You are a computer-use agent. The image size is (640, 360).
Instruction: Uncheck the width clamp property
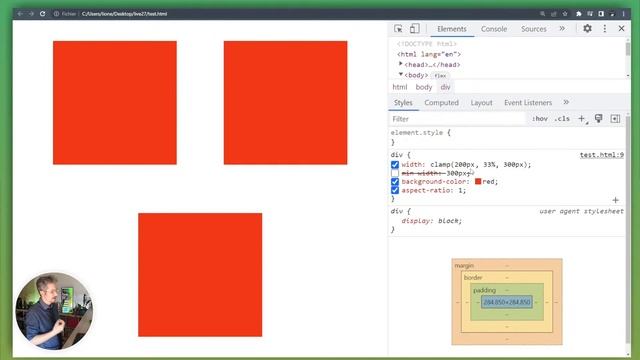[395, 164]
